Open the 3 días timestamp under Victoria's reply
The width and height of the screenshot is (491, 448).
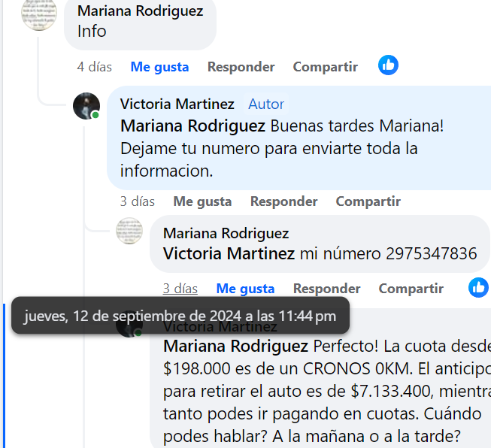tap(138, 201)
